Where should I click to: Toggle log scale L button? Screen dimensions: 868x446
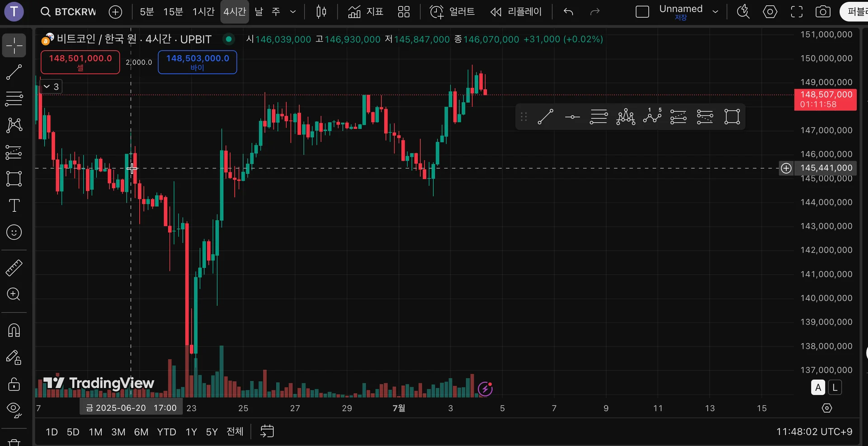pos(835,388)
